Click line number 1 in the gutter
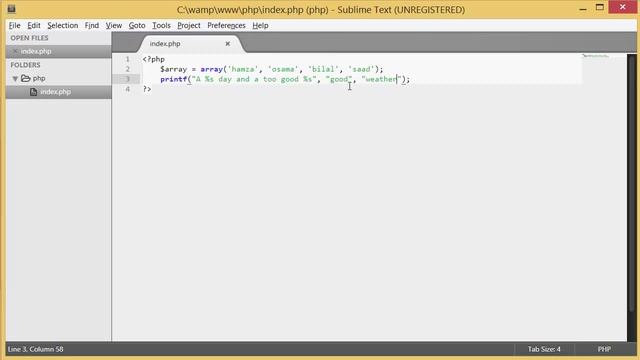 point(127,59)
